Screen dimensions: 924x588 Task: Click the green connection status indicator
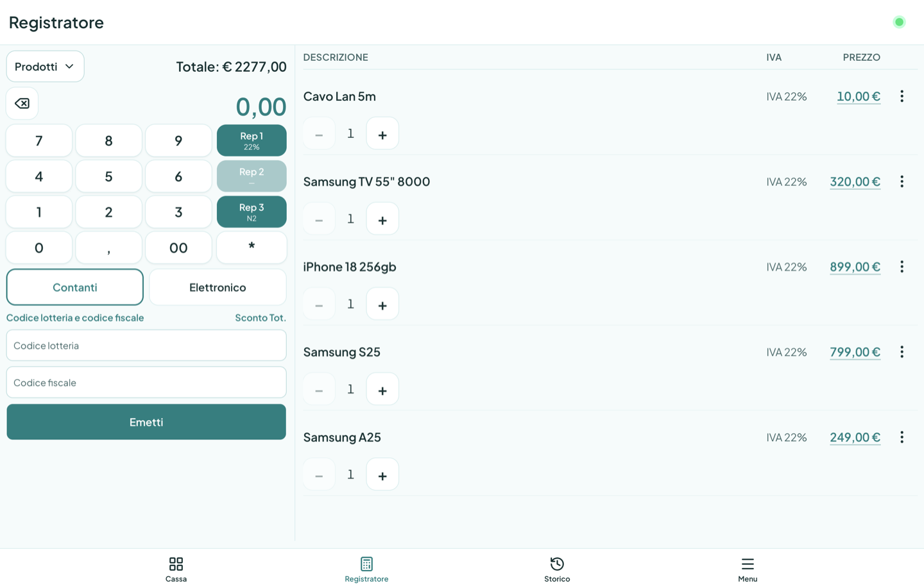click(899, 22)
